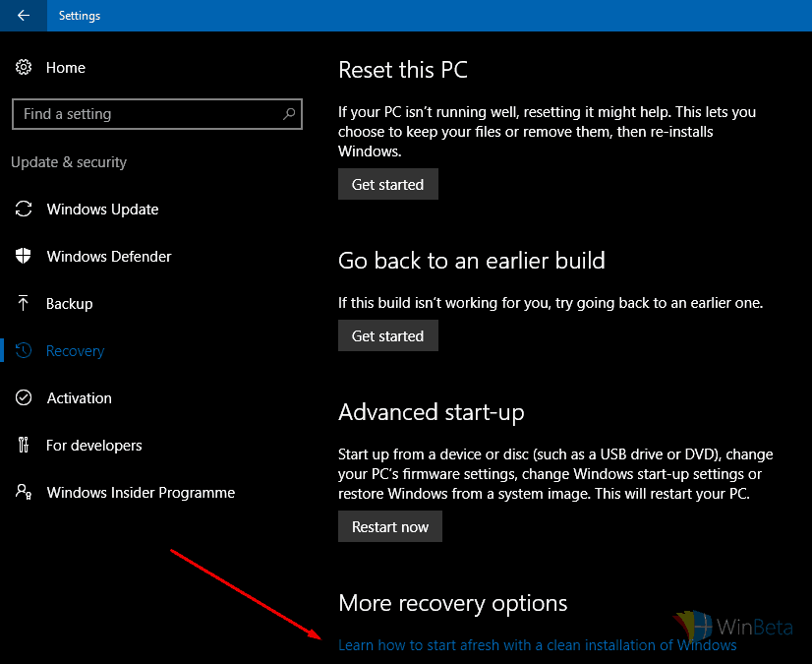This screenshot has width=812, height=664.
Task: Get started going back to earlier build
Action: (388, 335)
